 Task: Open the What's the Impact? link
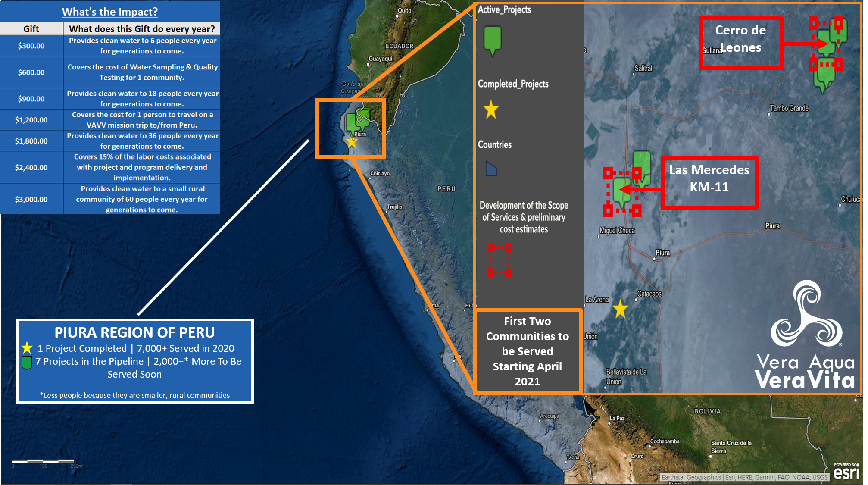click(x=110, y=12)
